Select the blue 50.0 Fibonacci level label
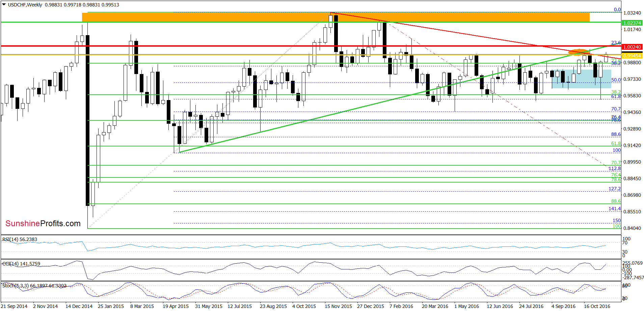This screenshot has height=311, width=644. (616, 80)
